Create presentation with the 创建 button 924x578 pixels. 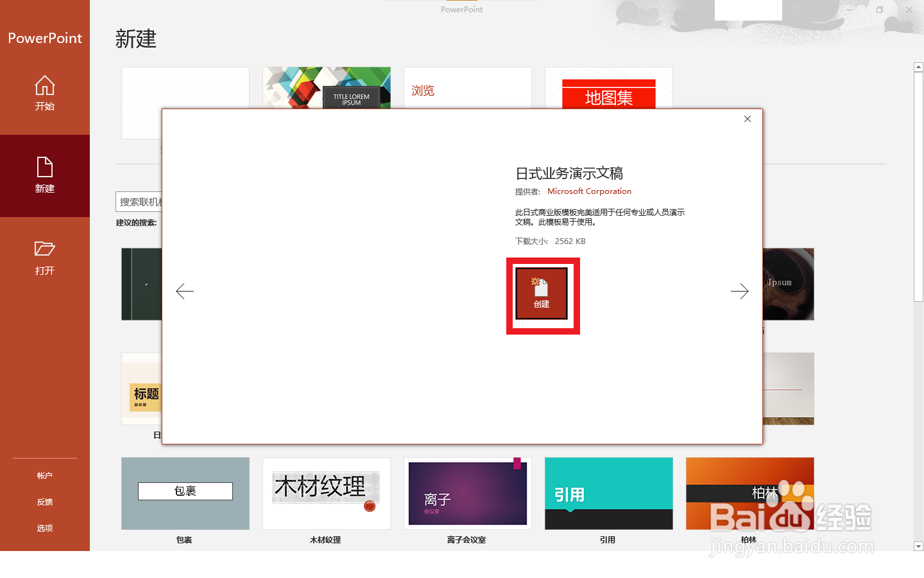coord(542,293)
